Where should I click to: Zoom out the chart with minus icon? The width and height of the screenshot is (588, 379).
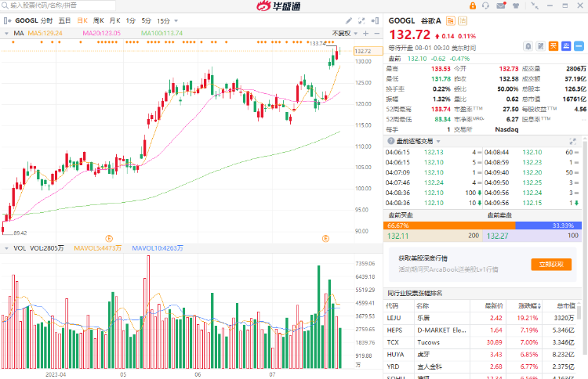[377, 34]
